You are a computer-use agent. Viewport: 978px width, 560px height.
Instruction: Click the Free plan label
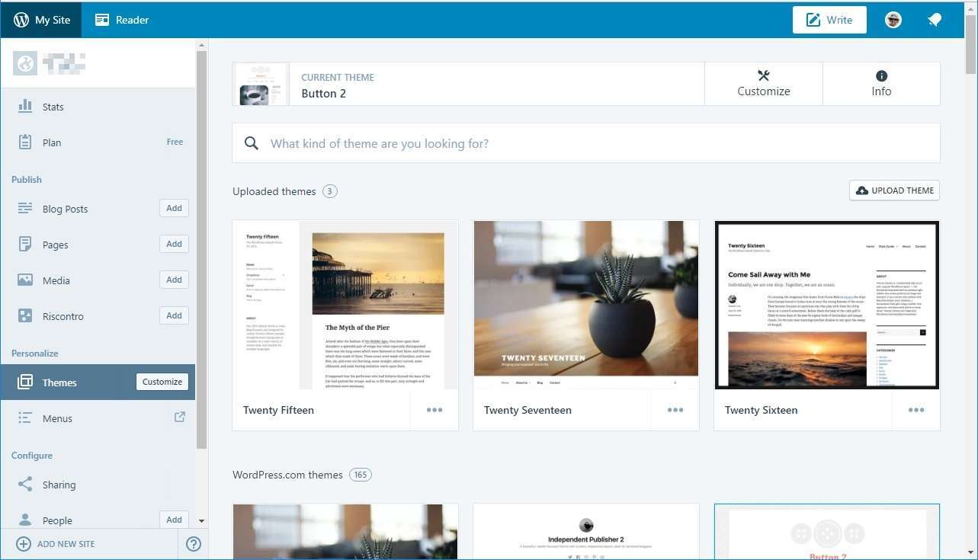175,142
